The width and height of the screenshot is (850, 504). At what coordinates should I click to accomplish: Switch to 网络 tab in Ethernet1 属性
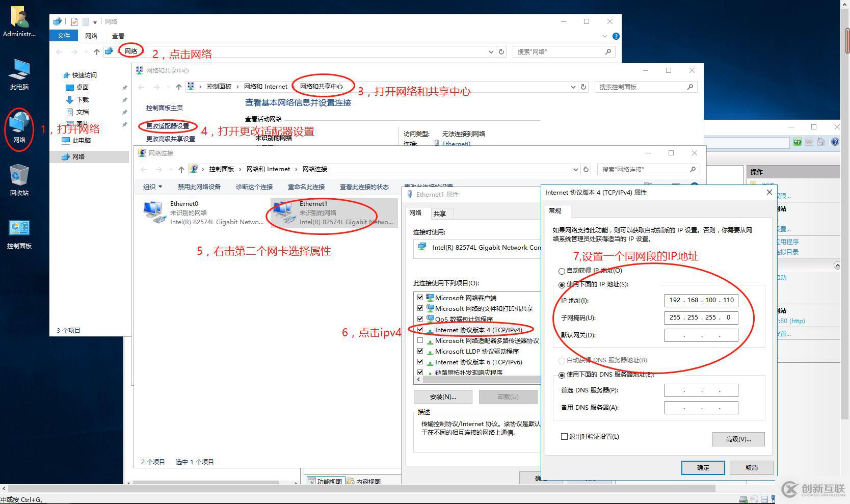[x=415, y=213]
